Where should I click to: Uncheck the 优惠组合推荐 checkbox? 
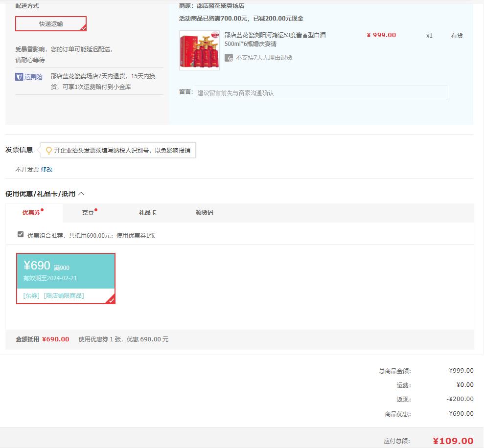[x=21, y=234]
